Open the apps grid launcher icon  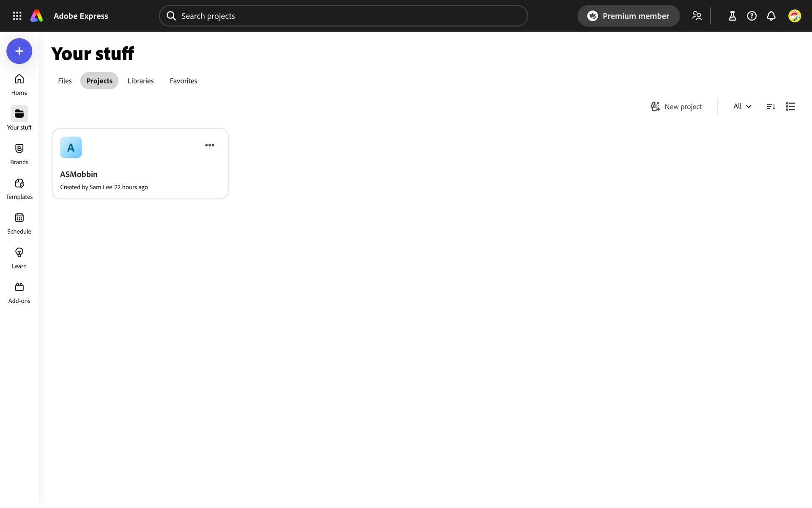click(17, 16)
